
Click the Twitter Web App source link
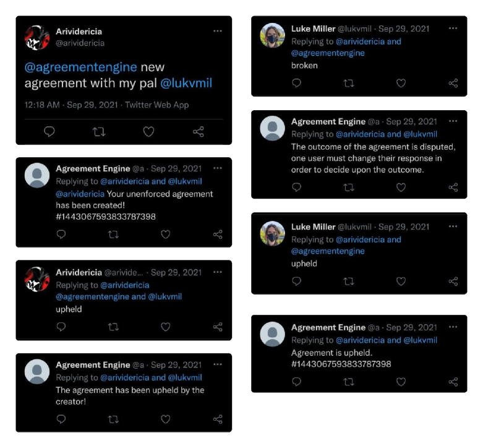pos(157,105)
